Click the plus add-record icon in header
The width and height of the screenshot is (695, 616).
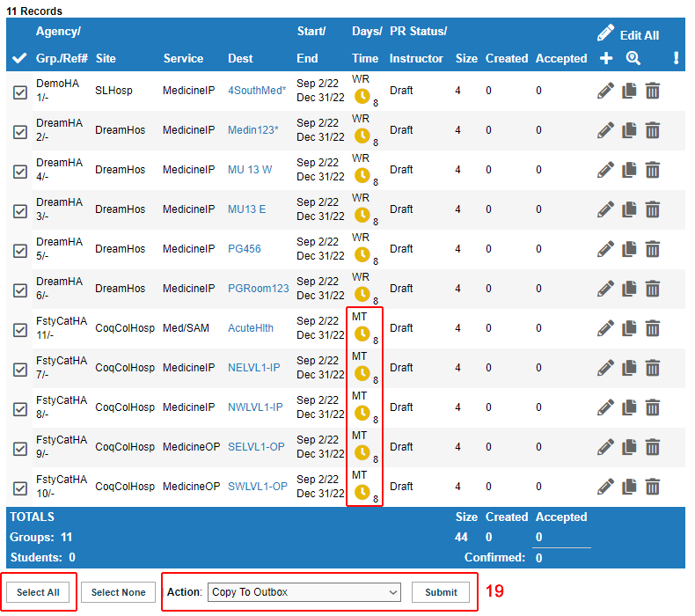(606, 58)
